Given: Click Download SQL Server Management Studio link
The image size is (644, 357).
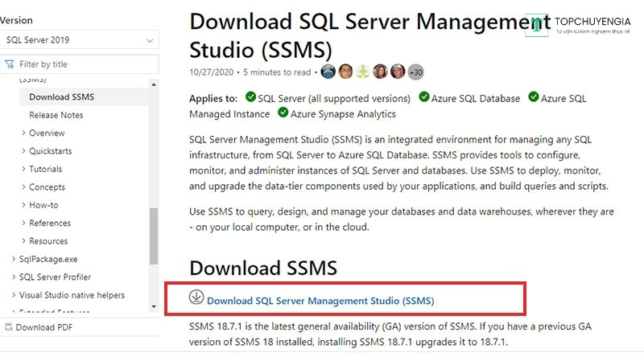Looking at the screenshot, I should click(320, 301).
